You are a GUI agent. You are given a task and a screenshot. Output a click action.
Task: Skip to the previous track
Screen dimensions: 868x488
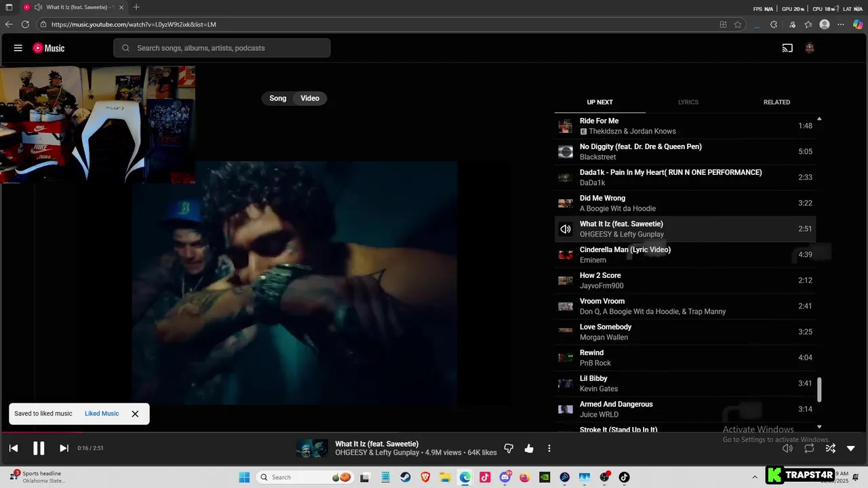point(14,448)
